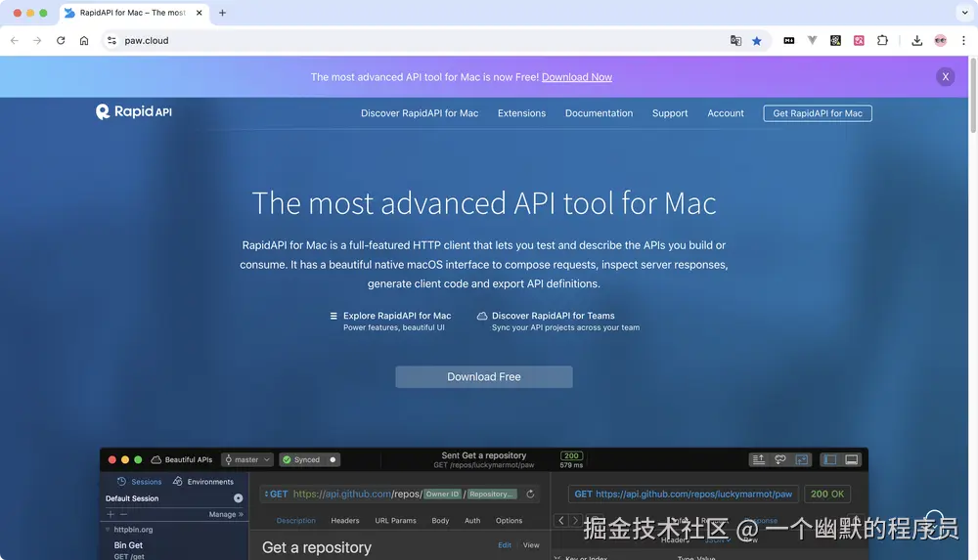Screen dimensions: 978x560
Task: Click the refresh icon beside request URL
Action: click(x=530, y=494)
